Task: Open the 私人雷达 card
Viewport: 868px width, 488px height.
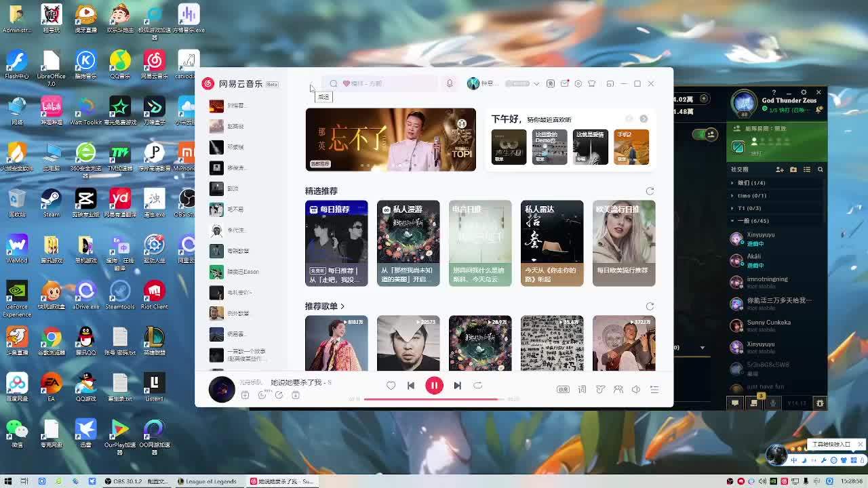Action: (552, 243)
